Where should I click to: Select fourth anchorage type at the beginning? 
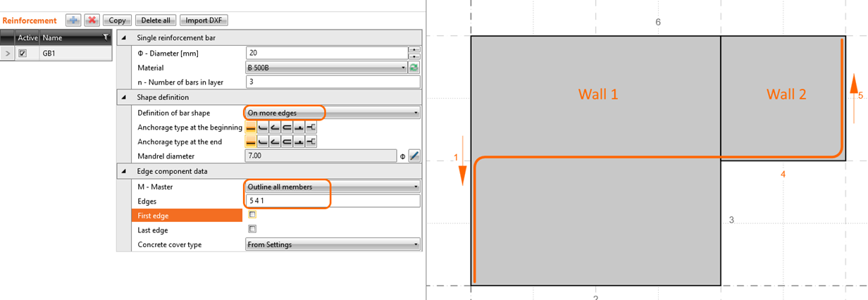287,127
